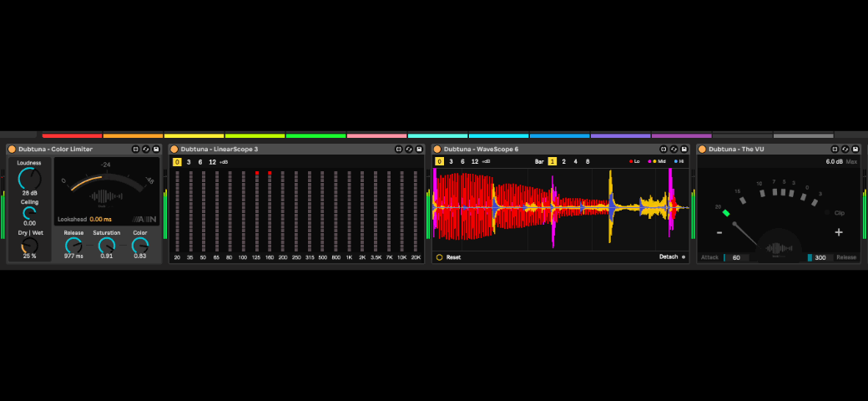Click the Reset button in WaveScope
Image resolution: width=868 pixels, height=401 pixels.
pos(449,257)
